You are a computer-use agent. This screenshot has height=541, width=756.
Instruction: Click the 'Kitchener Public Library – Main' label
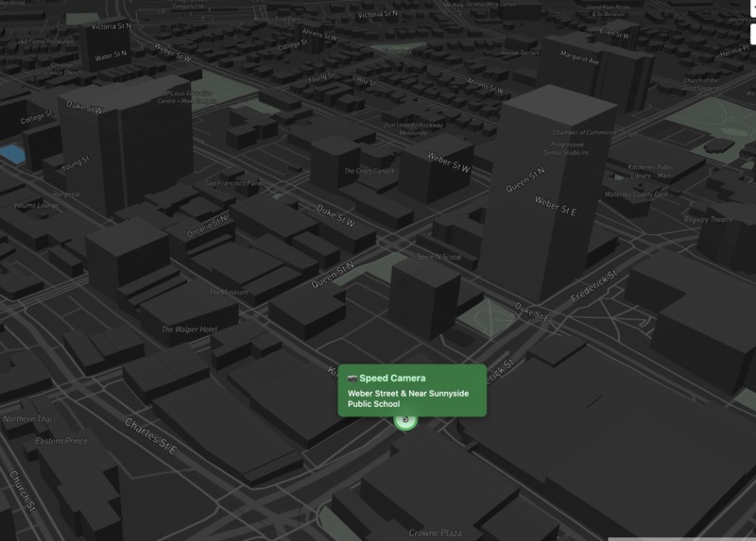click(x=650, y=171)
